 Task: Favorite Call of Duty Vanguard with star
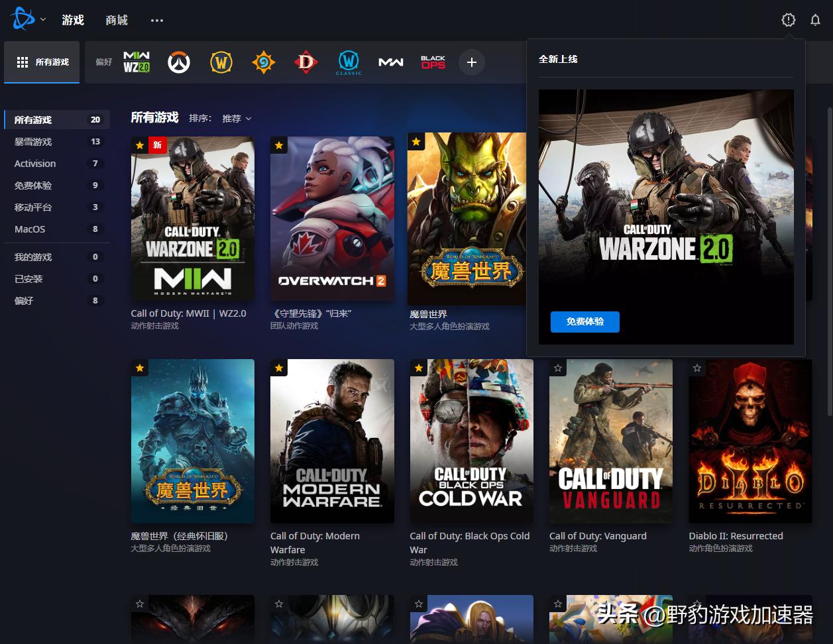click(558, 368)
